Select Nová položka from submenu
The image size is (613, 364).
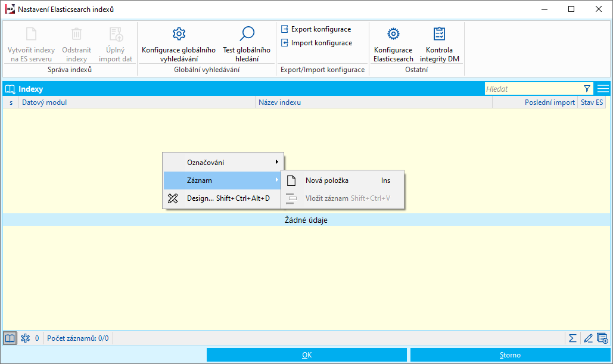pos(343,181)
